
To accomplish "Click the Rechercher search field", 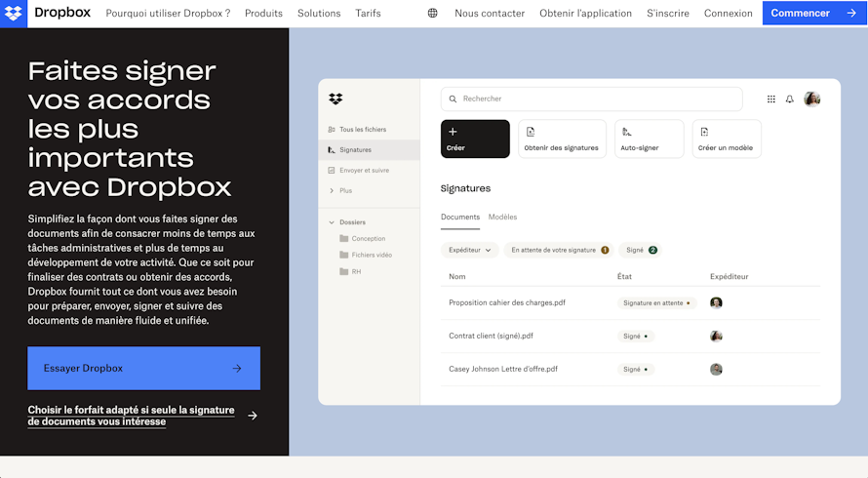I will [591, 99].
